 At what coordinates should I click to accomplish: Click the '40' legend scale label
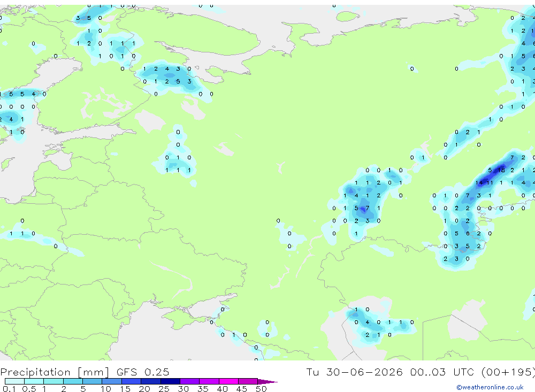(x=222, y=389)
